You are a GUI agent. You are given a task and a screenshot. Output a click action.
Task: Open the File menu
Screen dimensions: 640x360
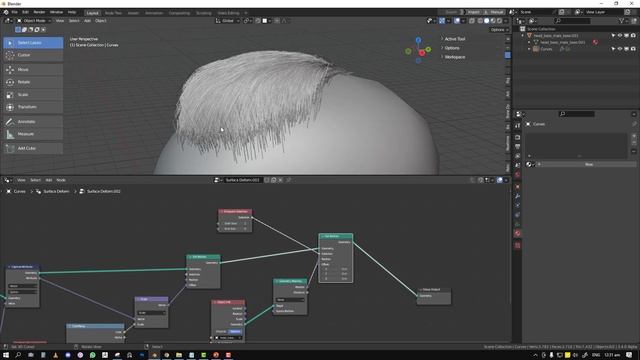(14, 13)
